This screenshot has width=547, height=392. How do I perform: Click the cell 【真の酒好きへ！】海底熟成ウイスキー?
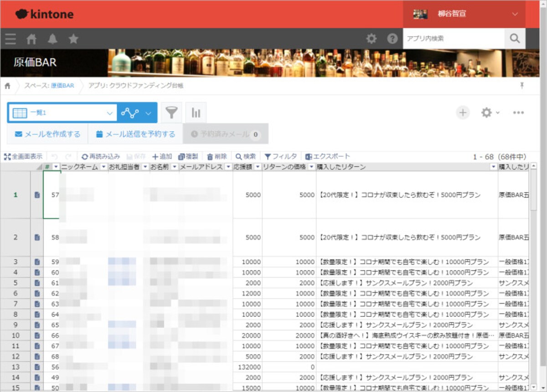(407, 335)
